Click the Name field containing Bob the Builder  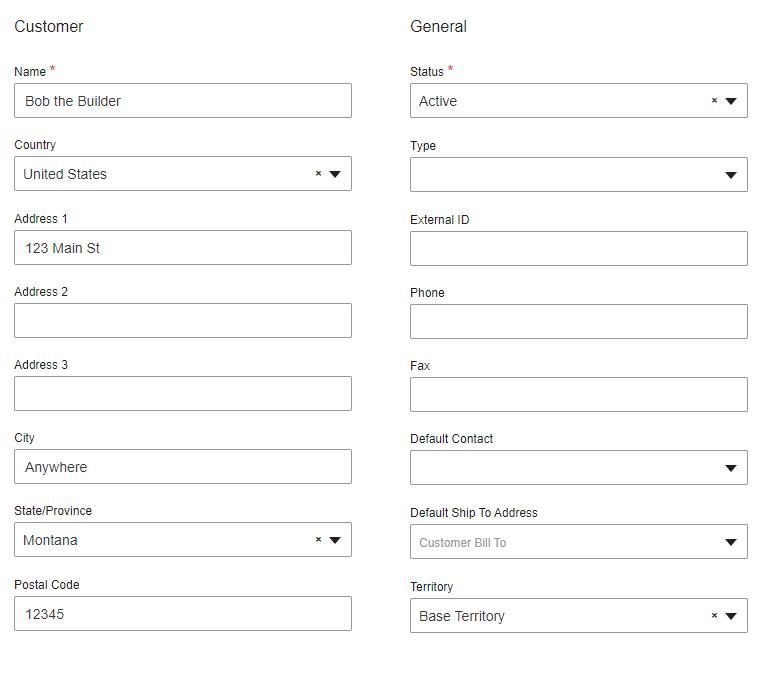(x=183, y=101)
